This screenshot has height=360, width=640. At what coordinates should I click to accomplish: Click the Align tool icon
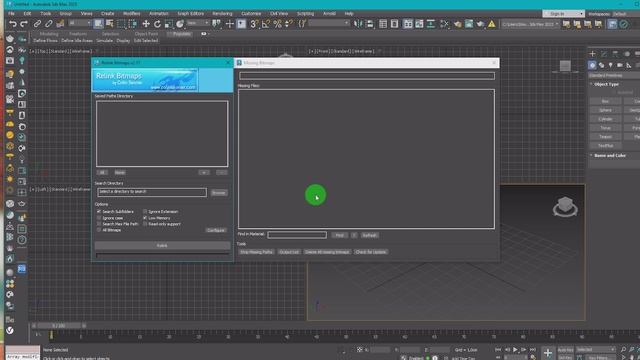[369, 24]
